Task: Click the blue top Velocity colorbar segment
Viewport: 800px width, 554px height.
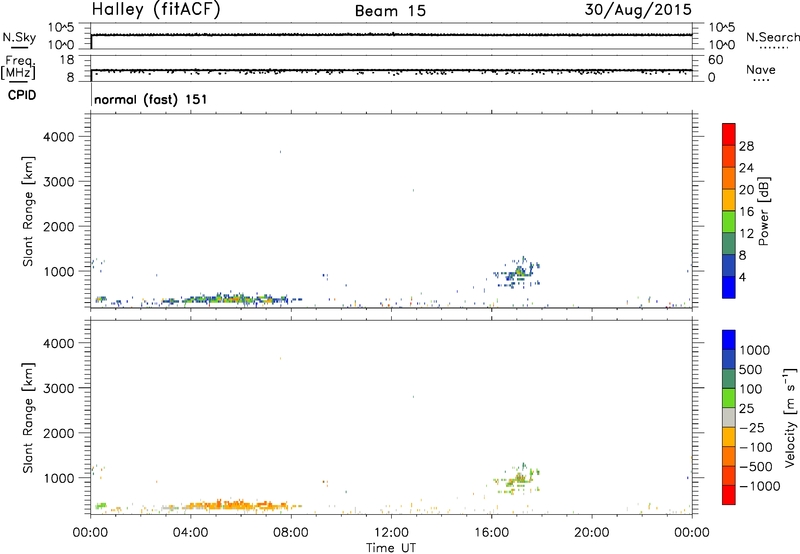Action: click(729, 340)
